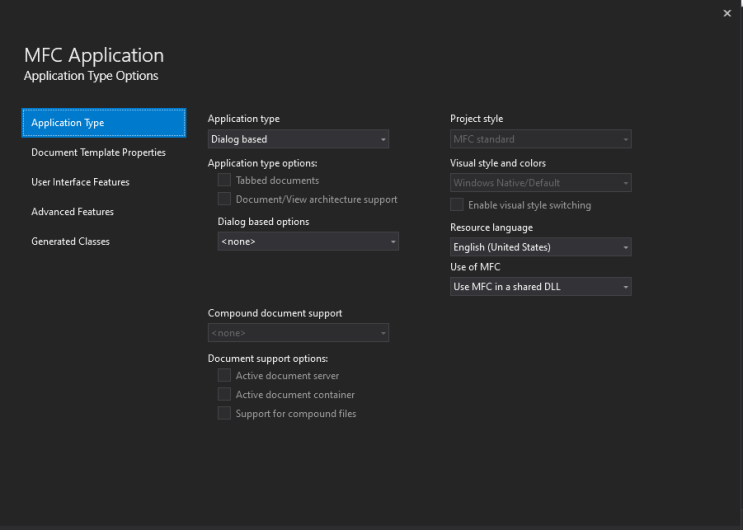
Task: Open the Dialog based options dropdown
Action: [308, 241]
